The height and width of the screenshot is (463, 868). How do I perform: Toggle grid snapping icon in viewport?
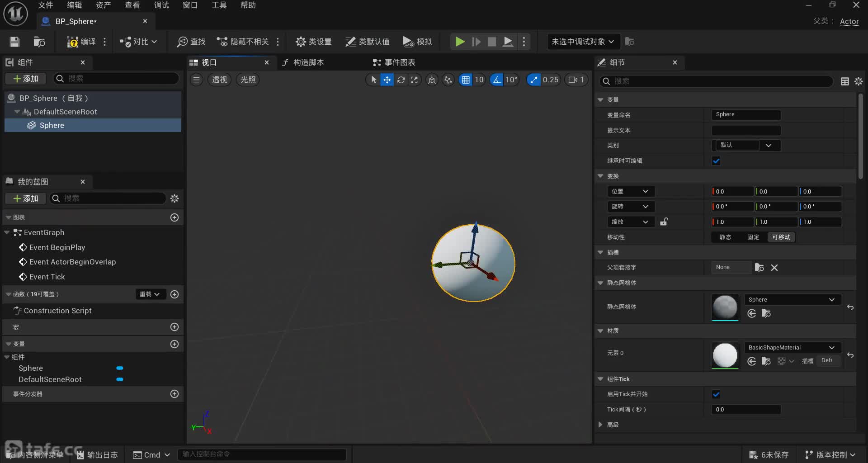click(x=465, y=80)
